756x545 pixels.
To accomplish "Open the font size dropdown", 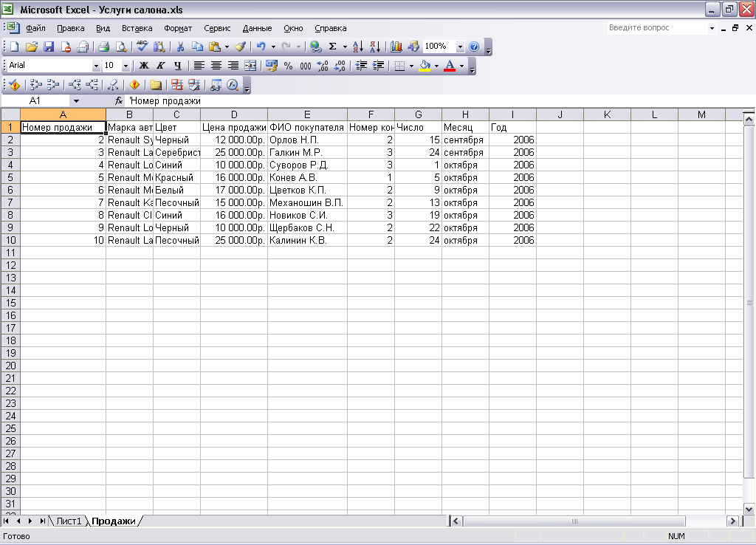I will pyautogui.click(x=126, y=66).
